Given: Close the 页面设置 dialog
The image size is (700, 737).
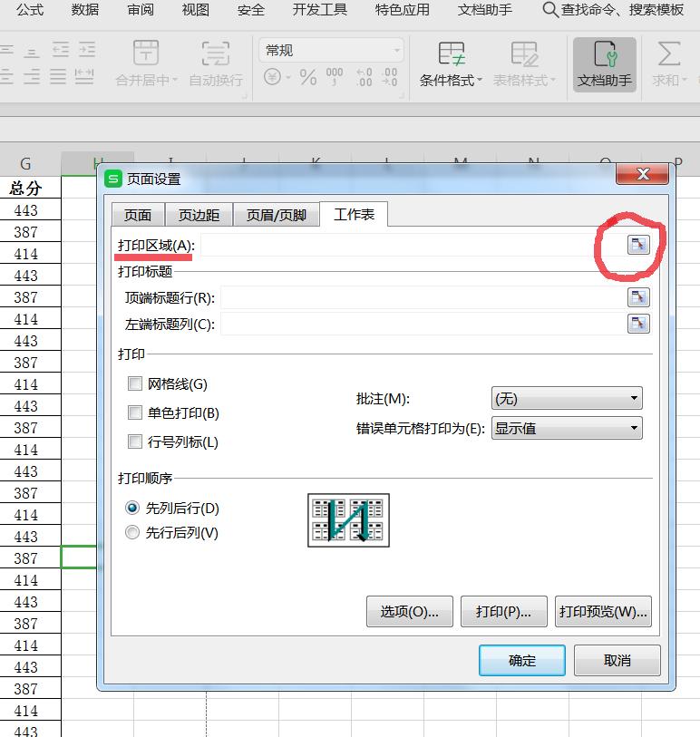Looking at the screenshot, I should click(642, 174).
